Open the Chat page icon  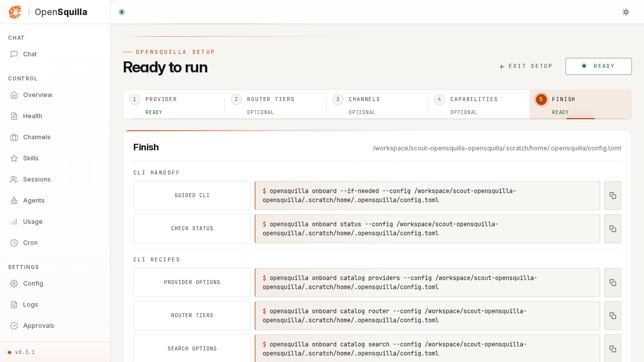click(x=14, y=54)
